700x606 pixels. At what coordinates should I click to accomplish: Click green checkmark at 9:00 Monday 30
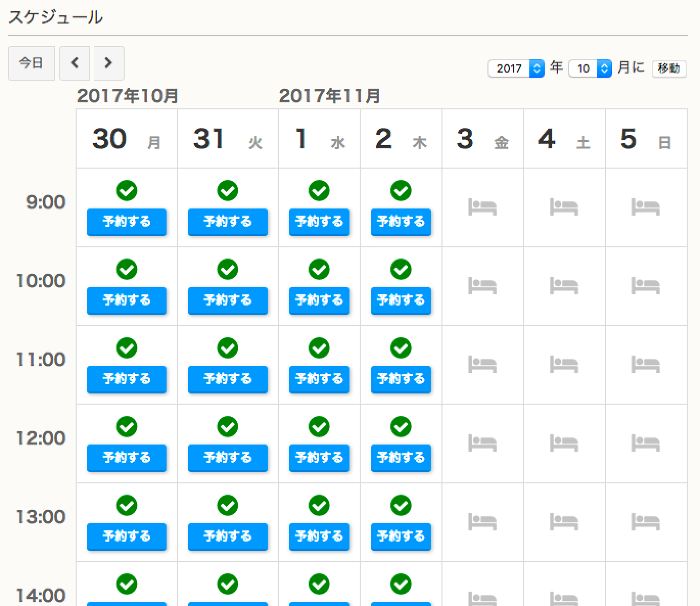127,191
